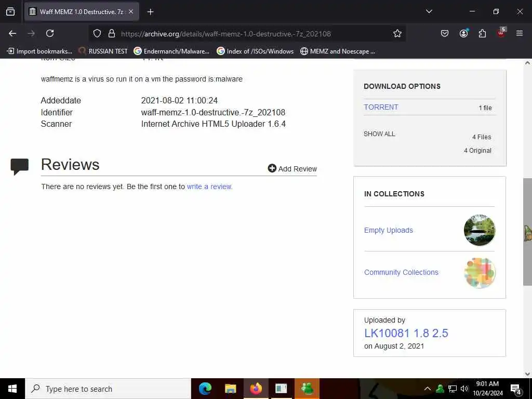The width and height of the screenshot is (532, 399).
Task: Click the scrollbar down arrow
Action: pos(528,374)
